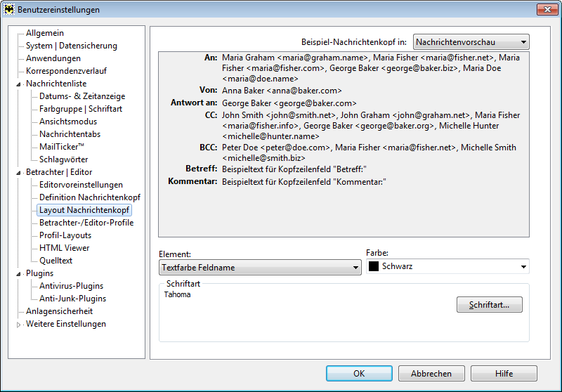Select Weitere Einstellungen tree item

tap(66, 324)
